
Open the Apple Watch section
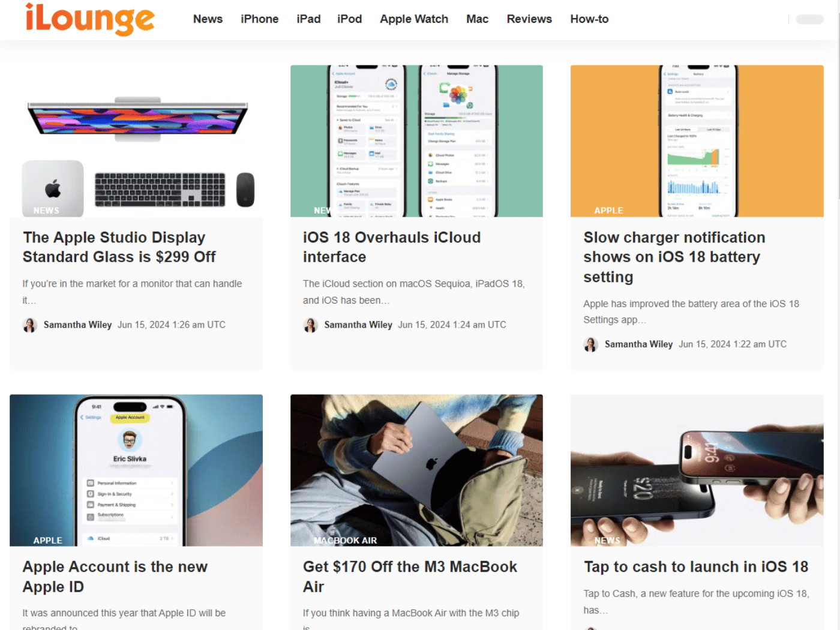pos(414,19)
